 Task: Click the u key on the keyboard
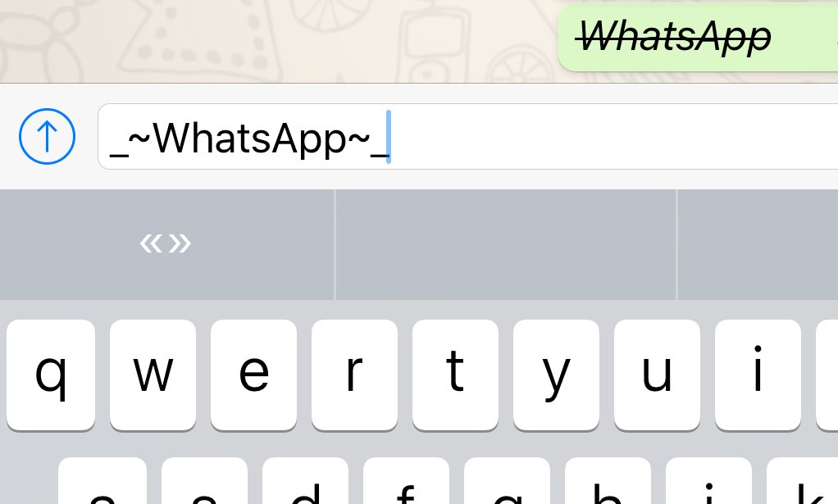[657, 375]
